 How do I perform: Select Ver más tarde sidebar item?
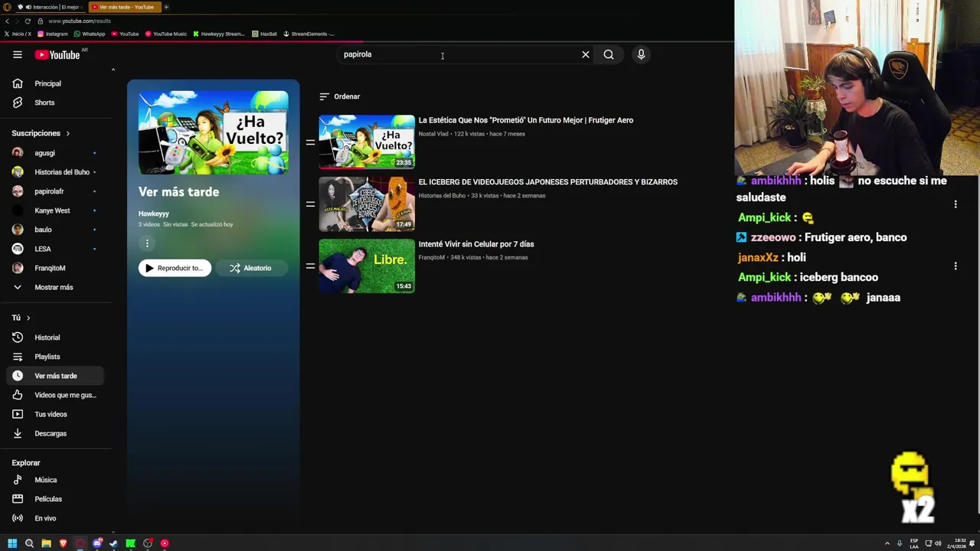point(56,376)
